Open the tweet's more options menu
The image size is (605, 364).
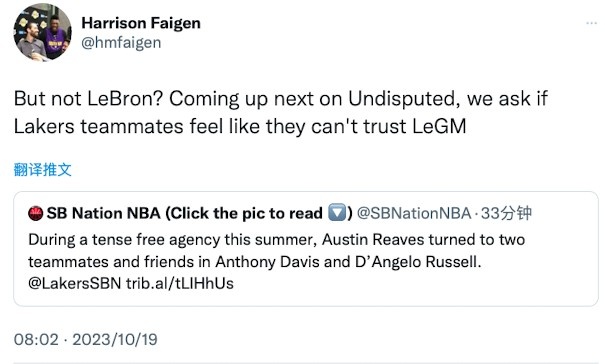click(x=591, y=23)
